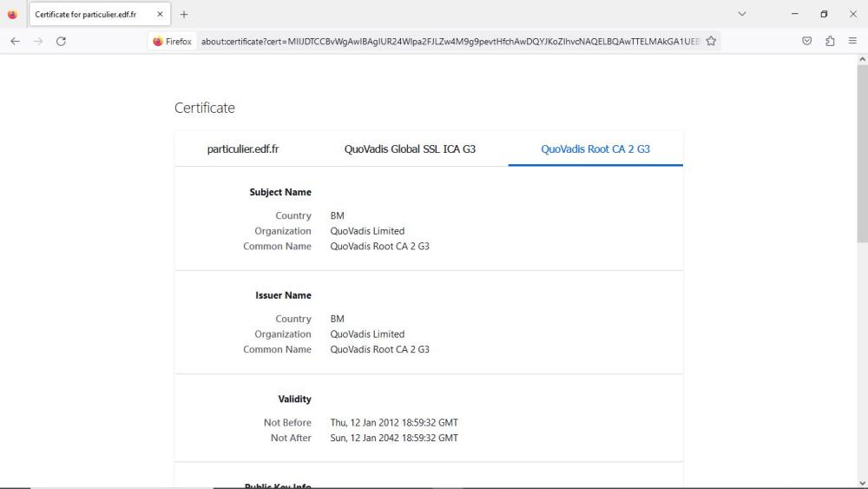Open the Extensions puzzle piece menu

tap(830, 41)
